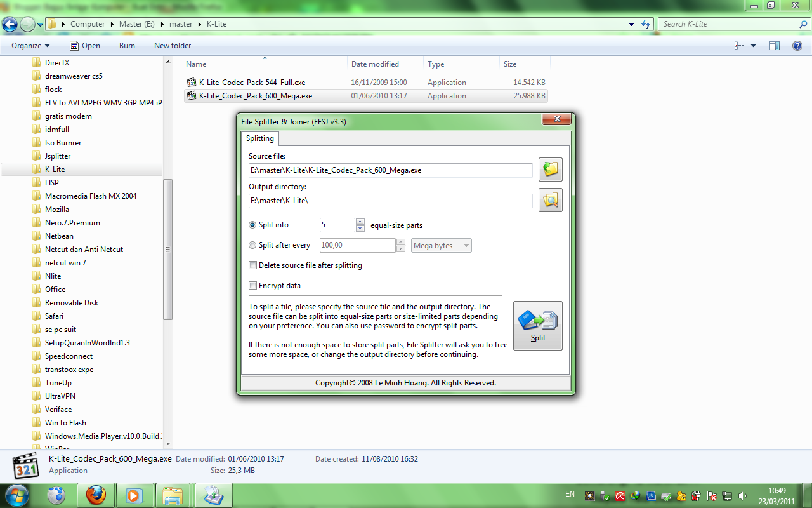Refresh the K-Lite folder view
Image resolution: width=812 pixels, height=508 pixels.
click(x=646, y=25)
